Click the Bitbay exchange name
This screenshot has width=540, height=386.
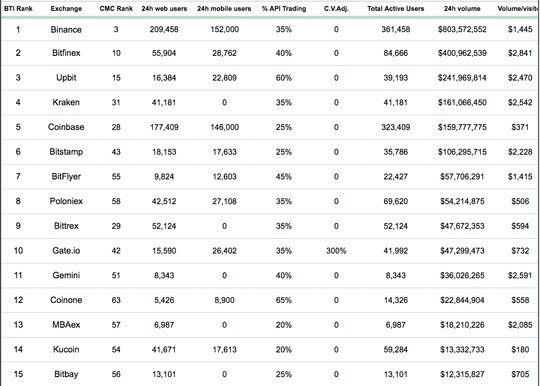(66, 374)
